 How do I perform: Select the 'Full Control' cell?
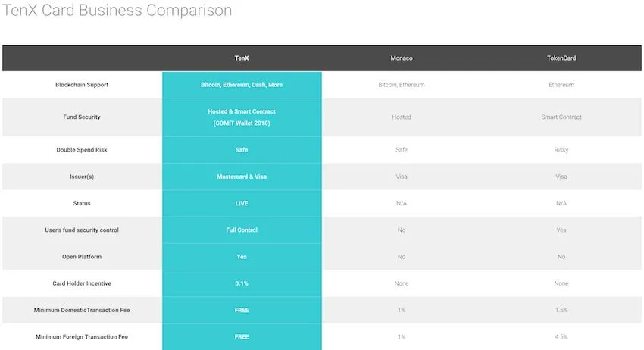coord(242,230)
